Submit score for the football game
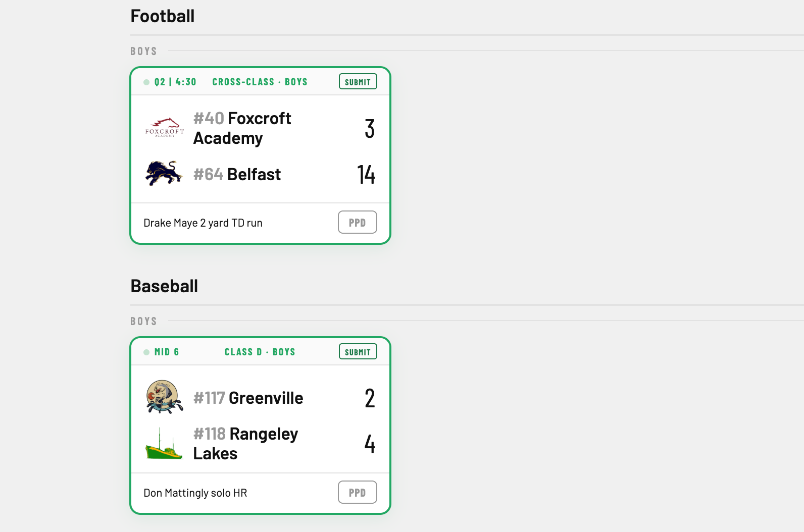The width and height of the screenshot is (804, 532). tap(358, 82)
